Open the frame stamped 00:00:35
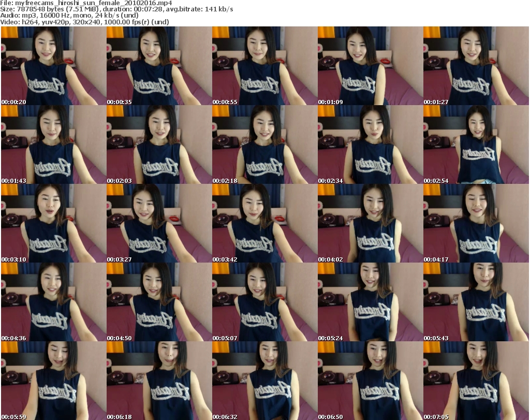This screenshot has height=420, width=530. click(x=159, y=66)
